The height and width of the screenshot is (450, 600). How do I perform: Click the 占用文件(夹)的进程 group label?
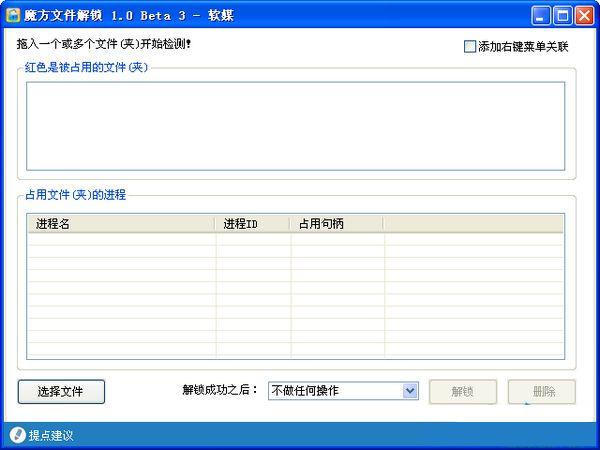tap(75, 195)
